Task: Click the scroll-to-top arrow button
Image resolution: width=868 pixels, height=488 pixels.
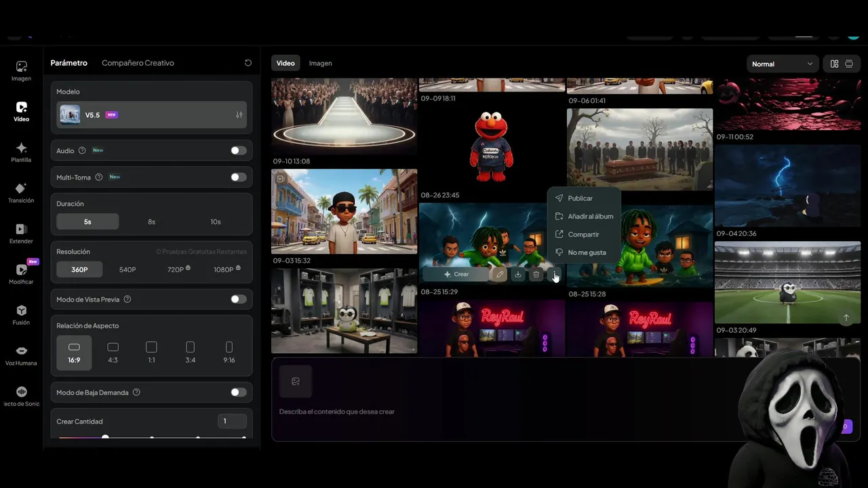Action: pos(846,317)
